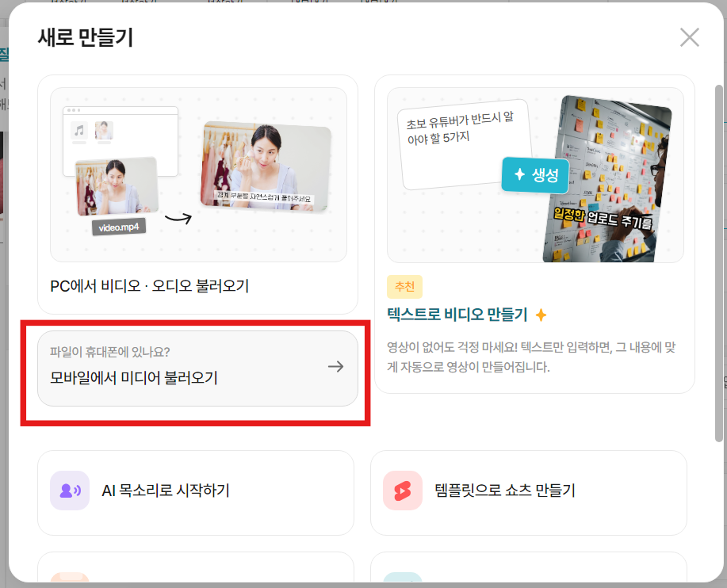The height and width of the screenshot is (588, 727).
Task: Click the 파일이 휴대폰에 있나요? text
Action: pos(110,352)
